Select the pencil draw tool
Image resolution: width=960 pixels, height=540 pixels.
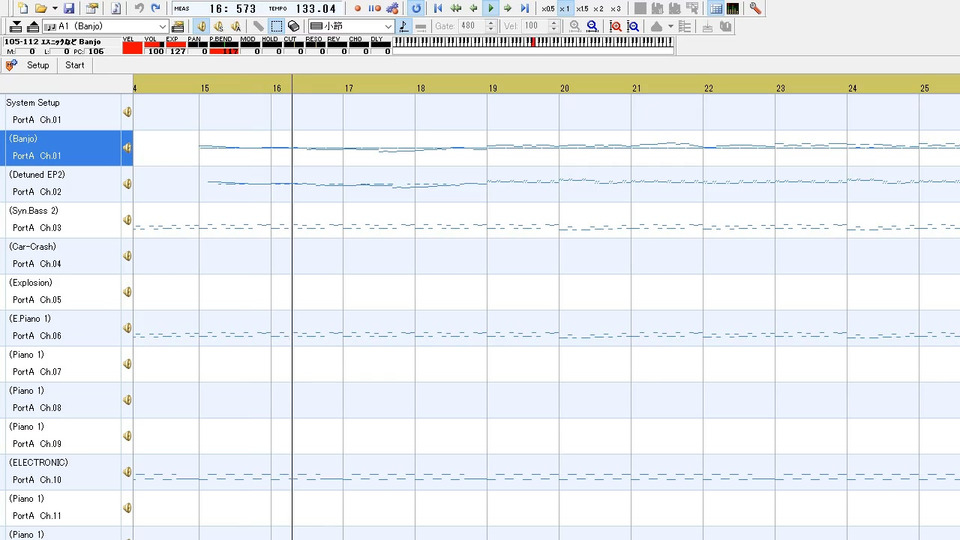click(258, 26)
